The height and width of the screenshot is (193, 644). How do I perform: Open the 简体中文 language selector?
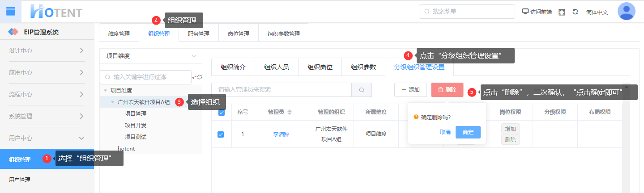tap(597, 12)
